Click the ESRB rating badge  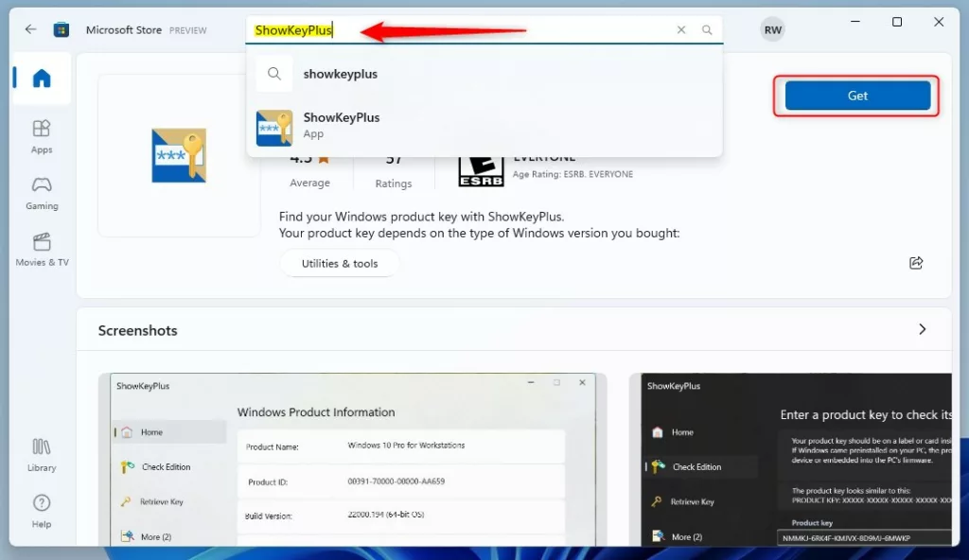click(481, 171)
